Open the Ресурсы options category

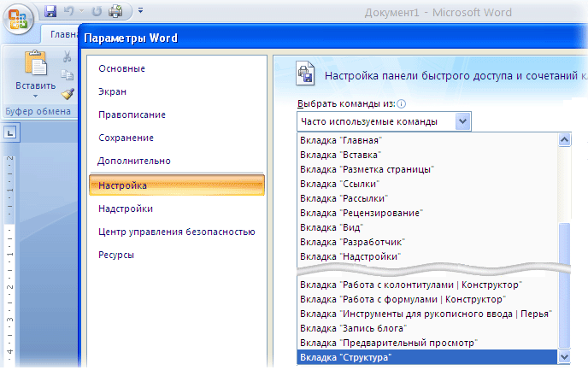116,255
